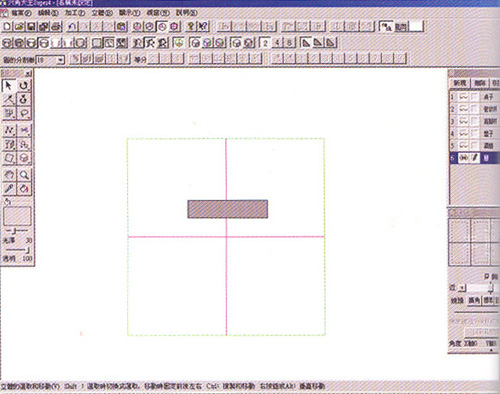The image size is (500, 394).
Task: Select layer 5 row in layer list
Action: tap(474, 146)
